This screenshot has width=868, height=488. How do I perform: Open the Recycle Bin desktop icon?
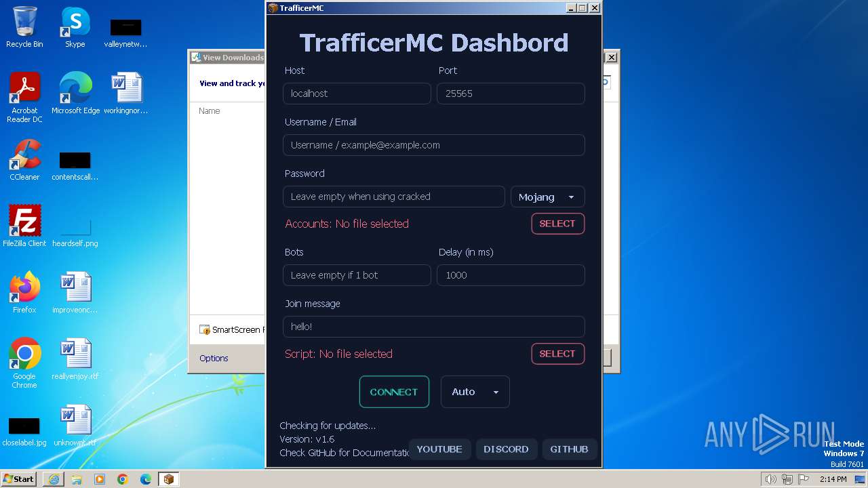pos(24,27)
